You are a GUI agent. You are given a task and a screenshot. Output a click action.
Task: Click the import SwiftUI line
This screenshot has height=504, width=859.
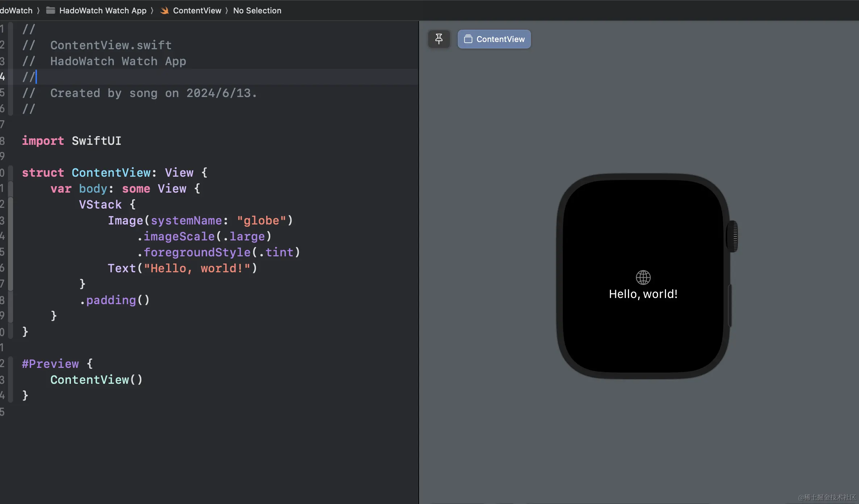72,141
